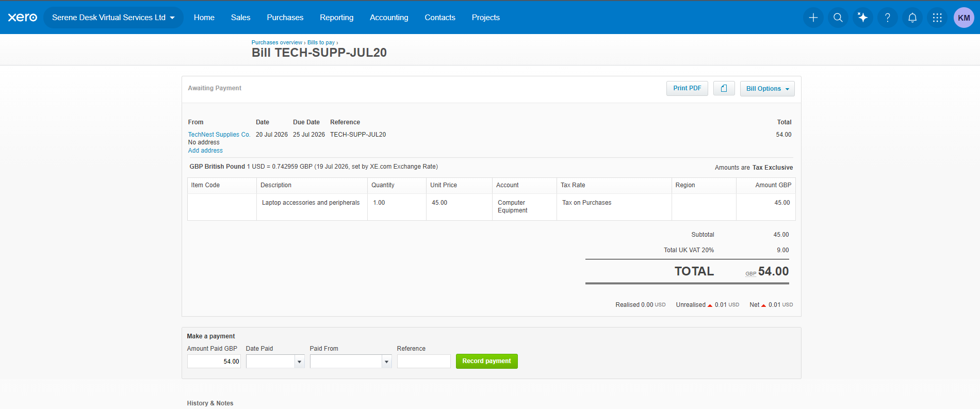Launch the AI sparkle assistant icon
The height and width of the screenshot is (409, 980).
(x=863, y=18)
